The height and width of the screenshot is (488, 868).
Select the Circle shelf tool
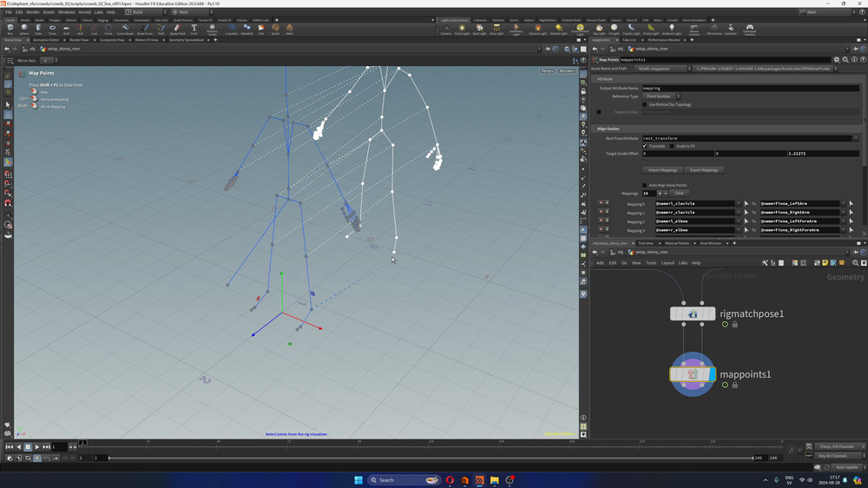click(x=108, y=29)
